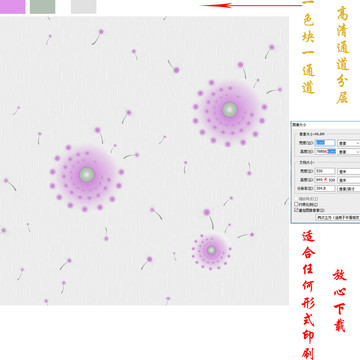Pick the light gray color block swatch
Viewport: 360px width, 360px height.
[x=84, y=7]
